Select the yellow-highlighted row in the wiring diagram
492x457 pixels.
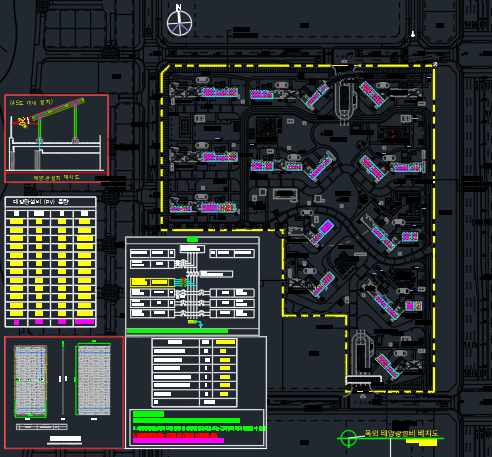152,282
